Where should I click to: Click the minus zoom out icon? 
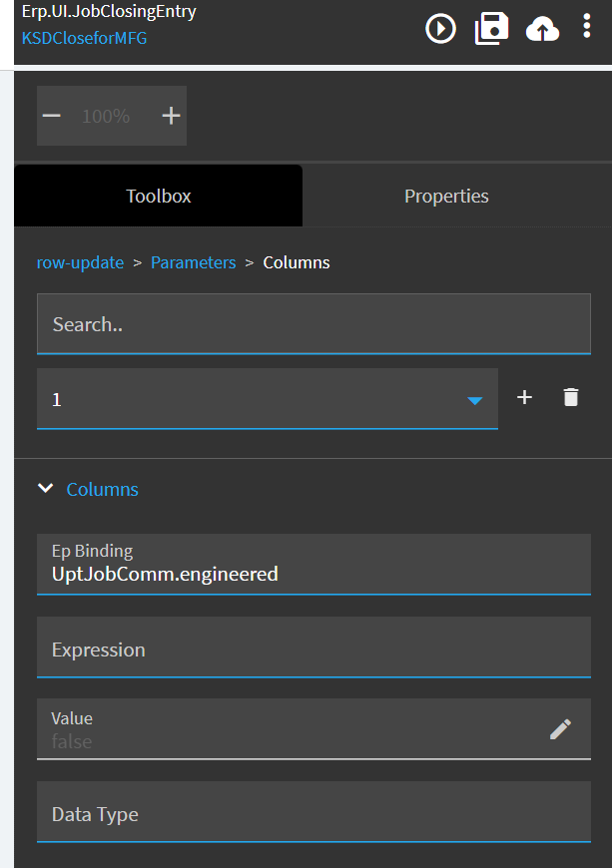[x=52, y=116]
